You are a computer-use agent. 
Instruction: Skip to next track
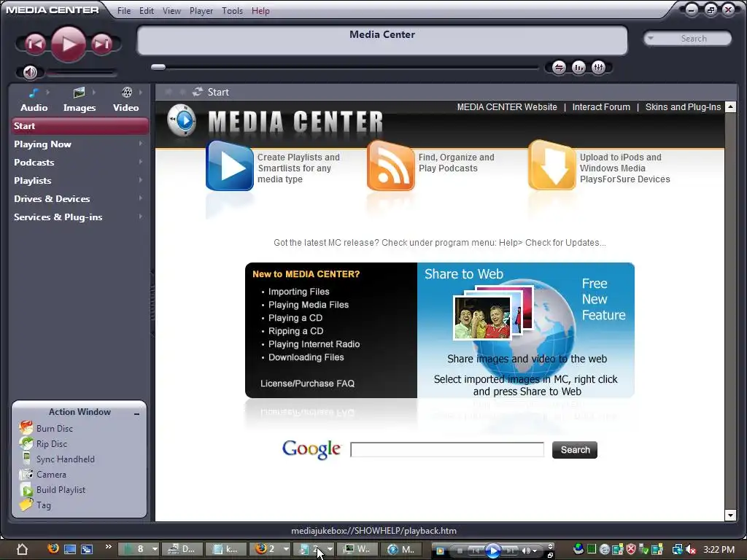[101, 44]
